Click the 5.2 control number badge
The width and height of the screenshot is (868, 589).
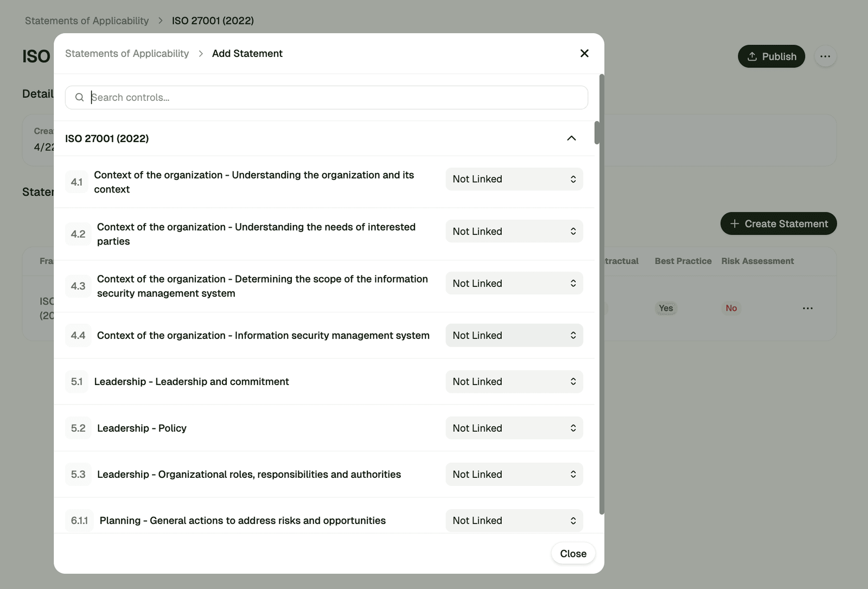click(78, 428)
